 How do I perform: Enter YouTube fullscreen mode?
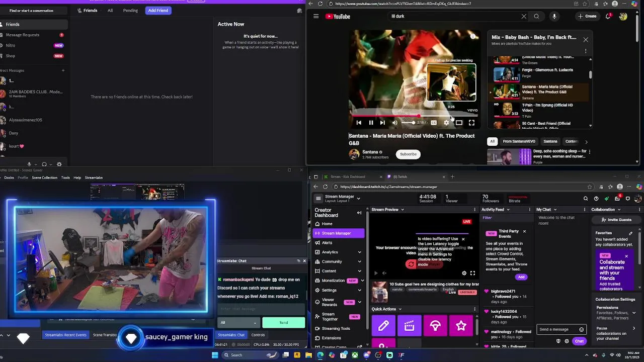pyautogui.click(x=471, y=123)
